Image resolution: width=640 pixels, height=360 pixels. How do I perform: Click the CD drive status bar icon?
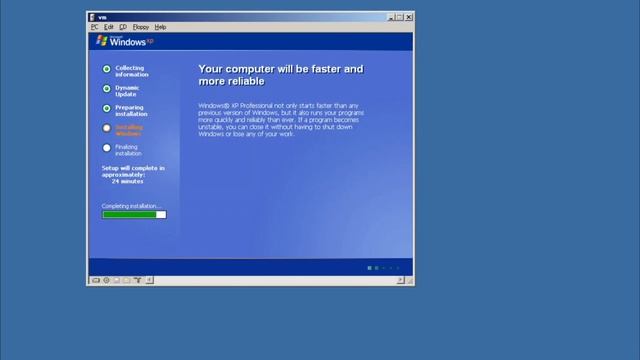(107, 280)
